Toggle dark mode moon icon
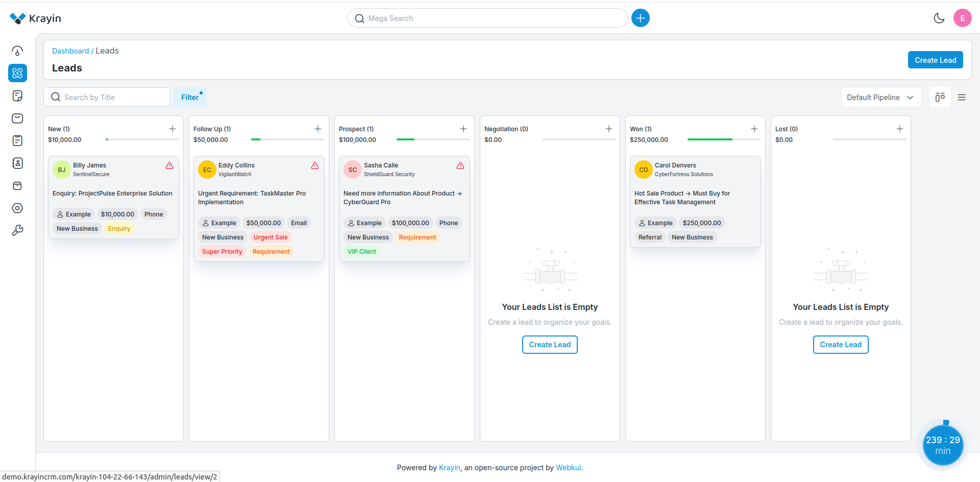 pyautogui.click(x=939, y=18)
